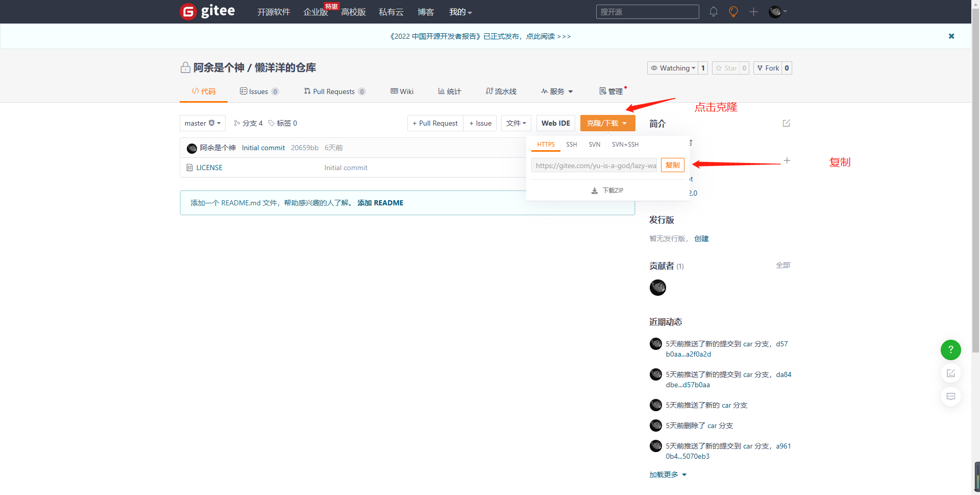Click the 2022 中国开源开发者报告 announcement link

tap(480, 36)
